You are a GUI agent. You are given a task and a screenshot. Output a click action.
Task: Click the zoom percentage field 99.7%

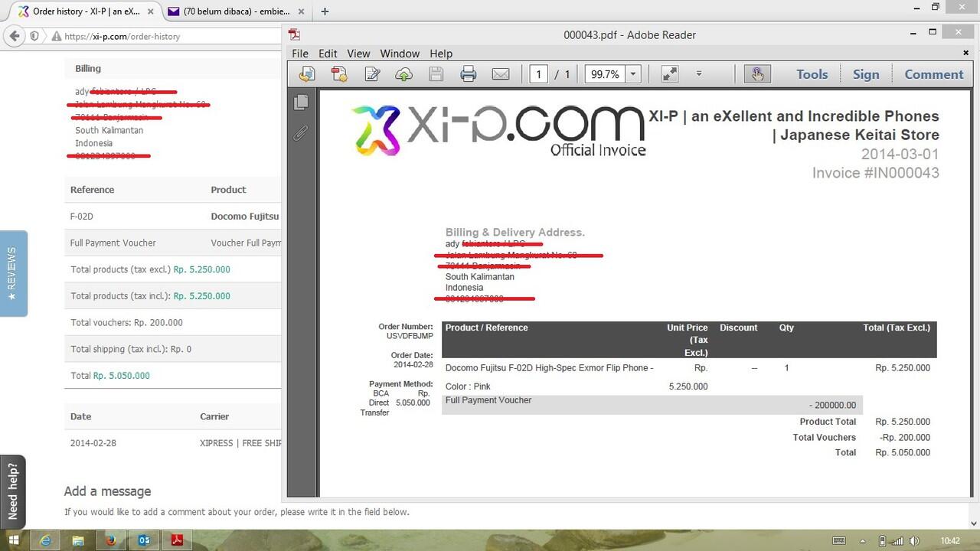tap(605, 74)
